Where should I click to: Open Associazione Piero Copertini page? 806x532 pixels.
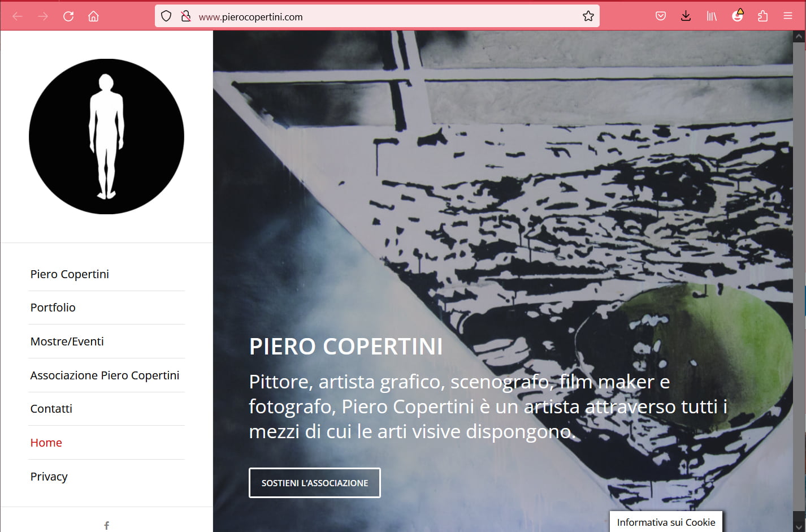click(x=105, y=375)
